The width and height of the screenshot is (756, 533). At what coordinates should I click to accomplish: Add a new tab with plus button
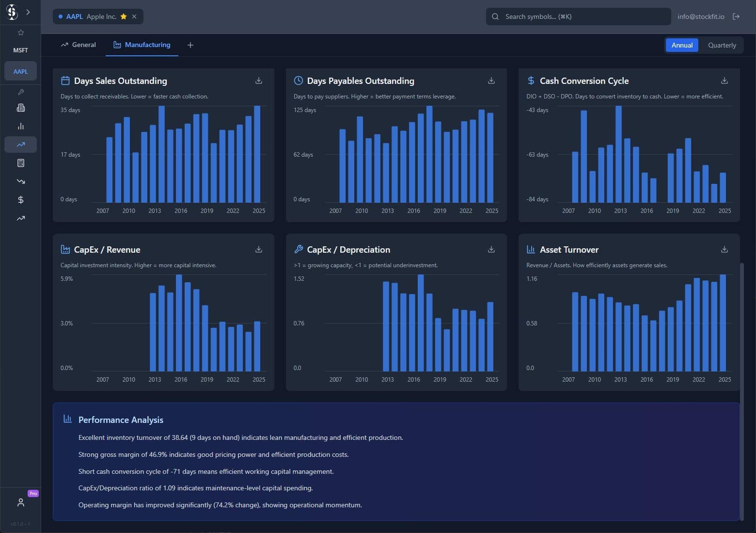pyautogui.click(x=190, y=45)
